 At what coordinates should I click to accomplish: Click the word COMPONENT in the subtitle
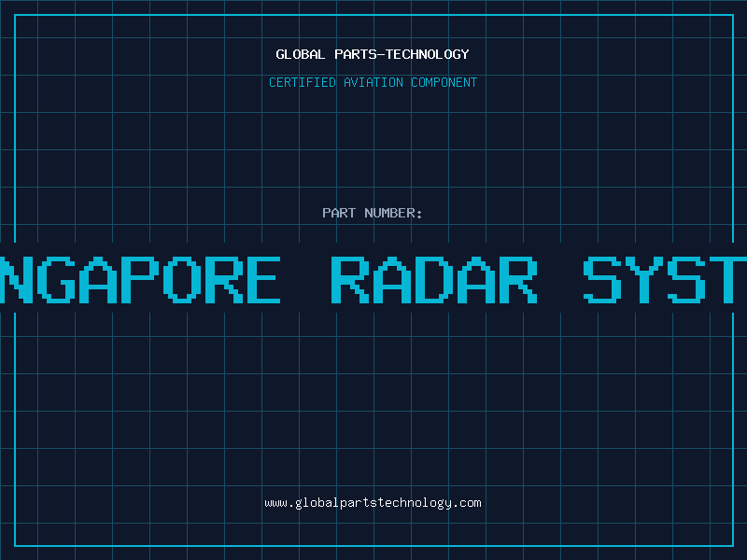[443, 83]
